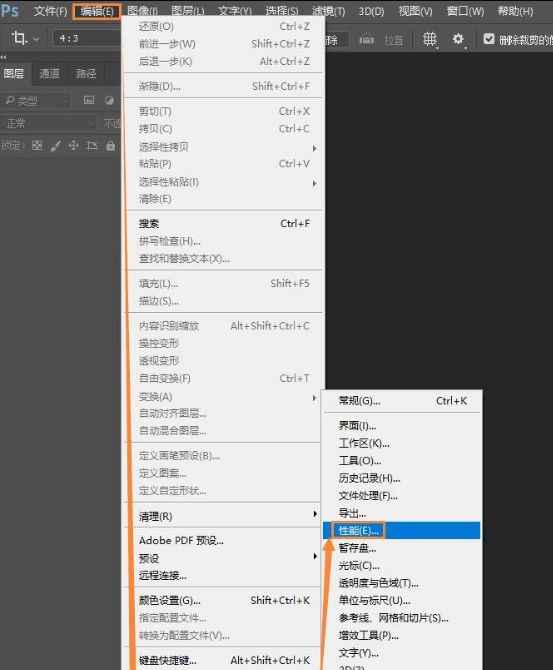The height and width of the screenshot is (670, 553).
Task: Open the 4:3 aspect ratio dropdown
Action: pyautogui.click(x=87, y=38)
